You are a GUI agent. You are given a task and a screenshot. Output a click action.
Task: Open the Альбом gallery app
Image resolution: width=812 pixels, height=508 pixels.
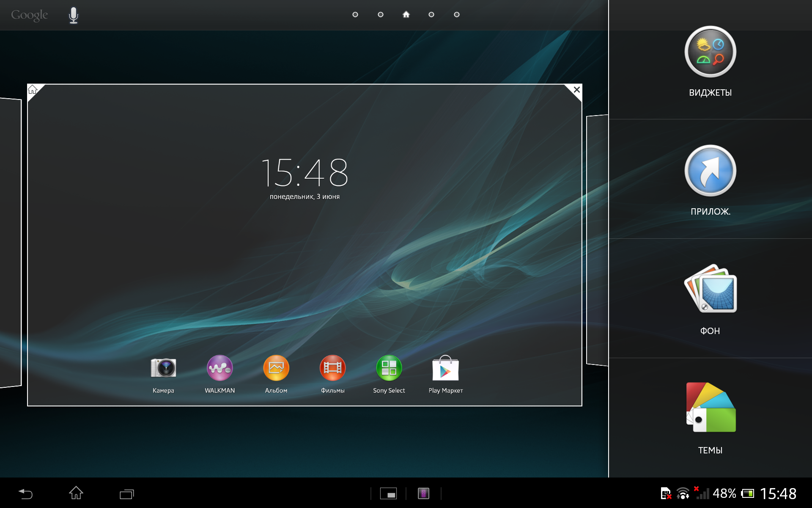[276, 374]
